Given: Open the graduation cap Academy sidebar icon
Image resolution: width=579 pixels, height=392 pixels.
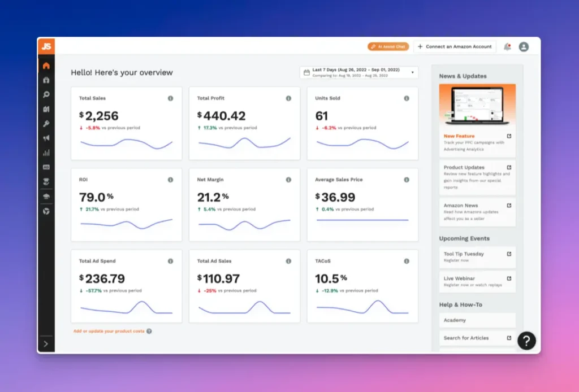Looking at the screenshot, I should pyautogui.click(x=46, y=196).
